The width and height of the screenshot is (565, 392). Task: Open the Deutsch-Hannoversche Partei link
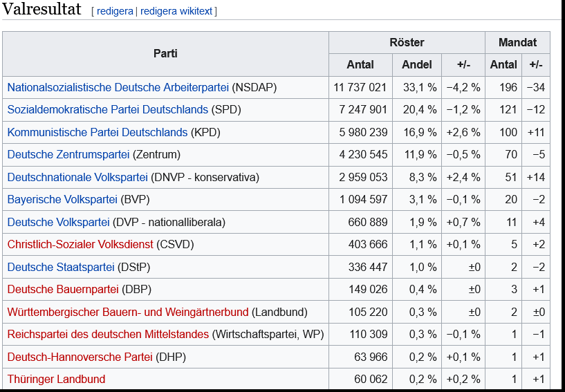click(80, 357)
